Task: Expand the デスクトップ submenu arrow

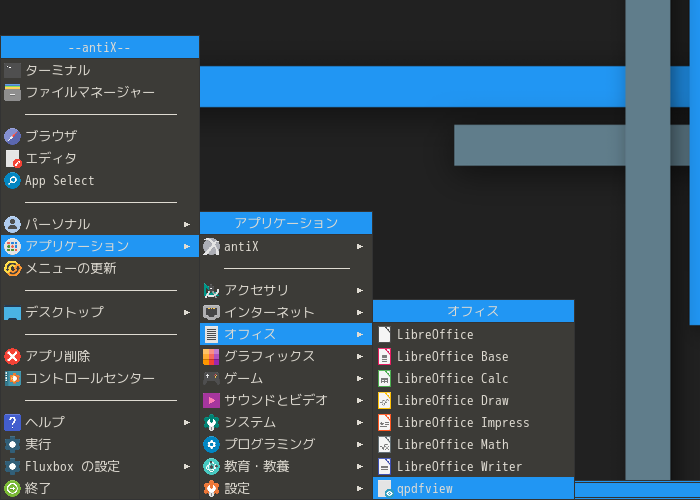Action: coord(187,312)
